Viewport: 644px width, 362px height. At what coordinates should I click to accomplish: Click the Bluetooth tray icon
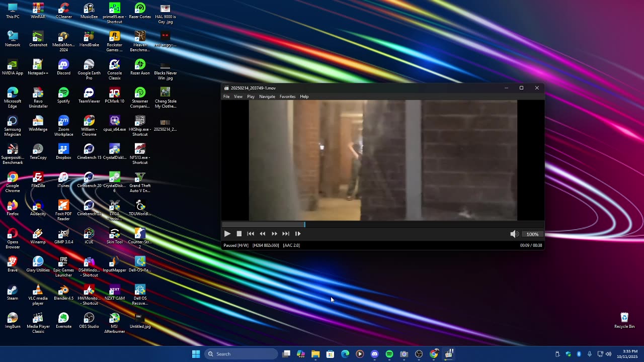pos(579,354)
